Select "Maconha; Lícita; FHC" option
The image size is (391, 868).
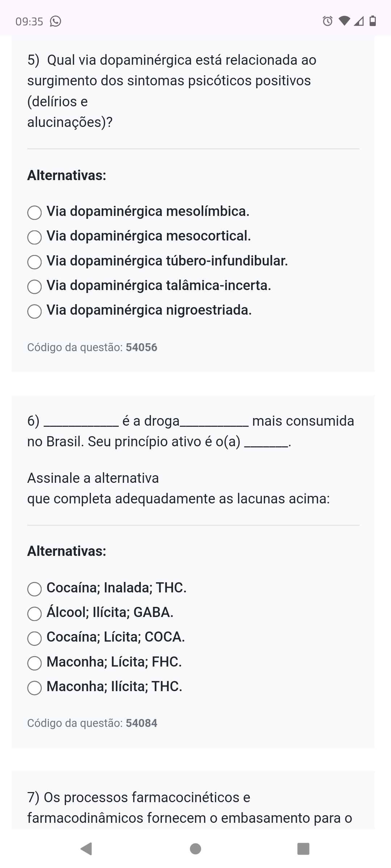point(34,663)
